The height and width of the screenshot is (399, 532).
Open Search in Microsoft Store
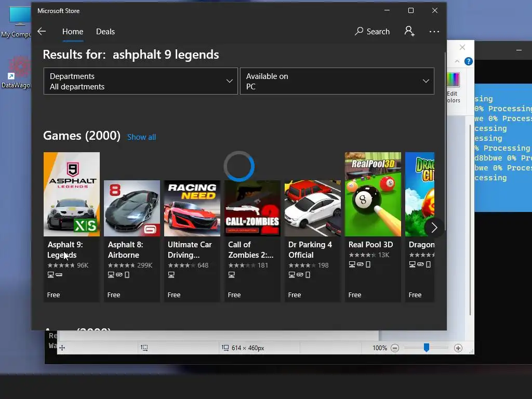pos(372,32)
